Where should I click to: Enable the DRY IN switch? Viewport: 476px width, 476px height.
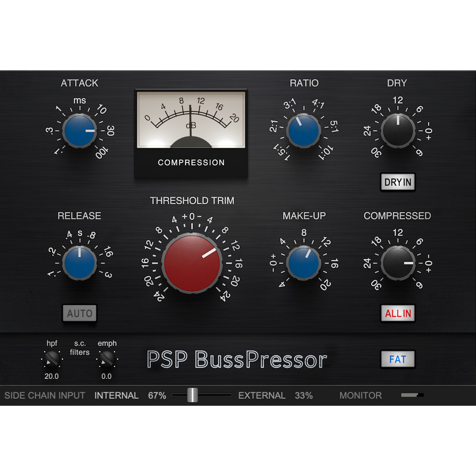[x=398, y=182]
